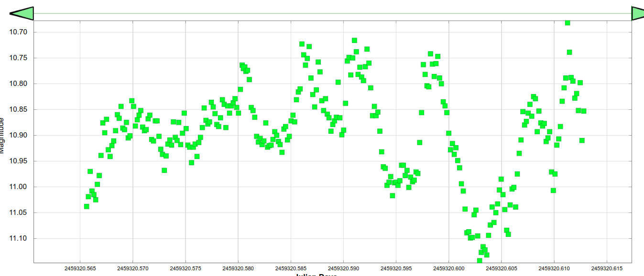Image resolution: width=644 pixels, height=276 pixels.
Task: Select the lone data point near 11.02 left of the 2459320.595 gridline
Action: point(393,196)
